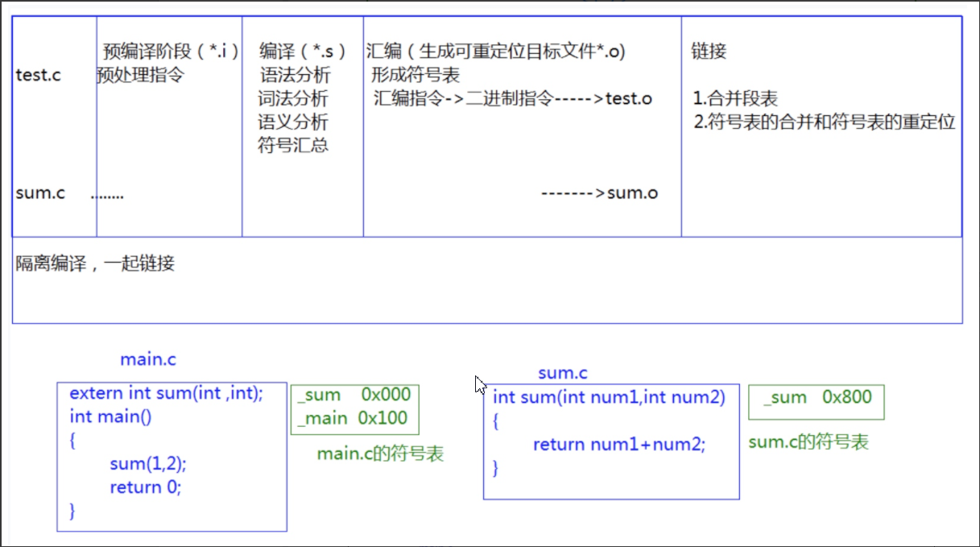Click the '词法分析' line
The height and width of the screenshot is (547, 980).
[293, 99]
